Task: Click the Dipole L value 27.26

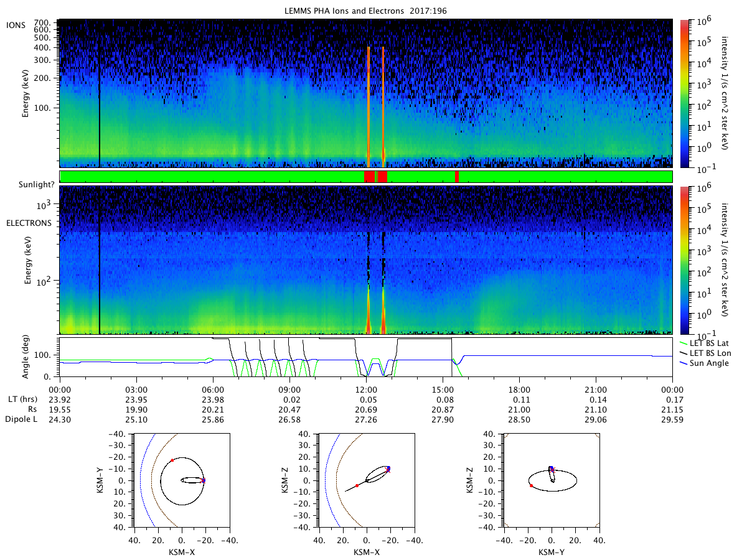Action: point(366,421)
